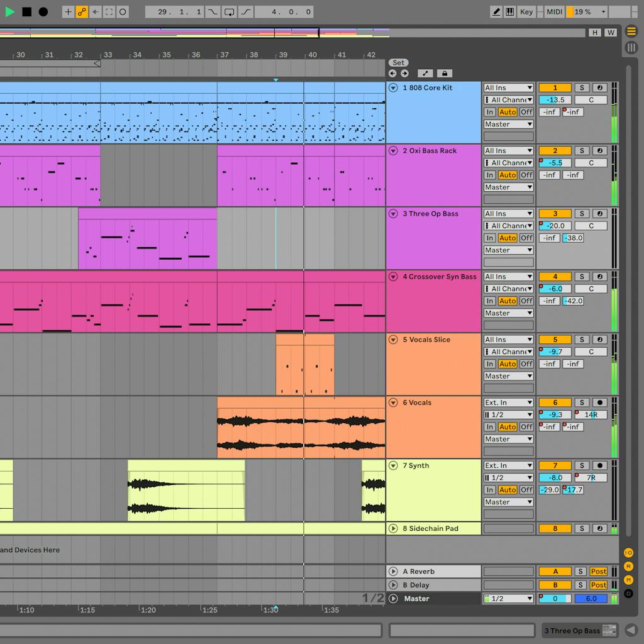Open the All Ins input chooser for 808 Core Kit
This screenshot has width=644, height=644.
pyautogui.click(x=507, y=87)
